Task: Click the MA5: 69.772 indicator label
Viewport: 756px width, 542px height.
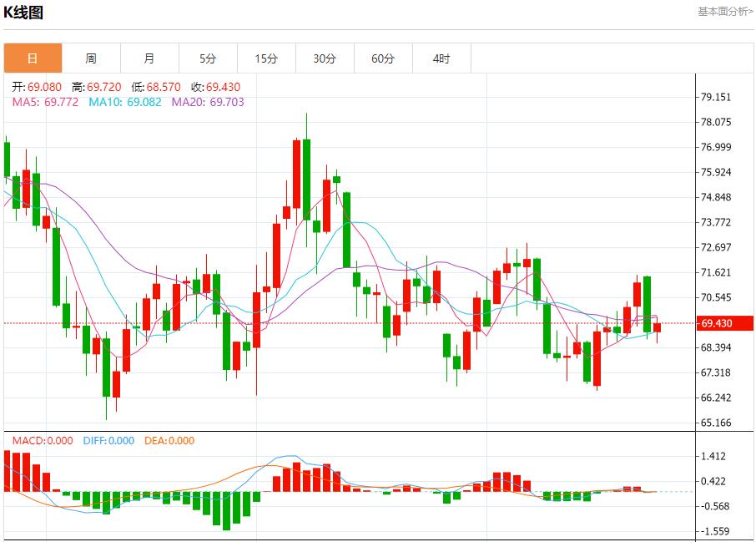Action: [x=45, y=102]
